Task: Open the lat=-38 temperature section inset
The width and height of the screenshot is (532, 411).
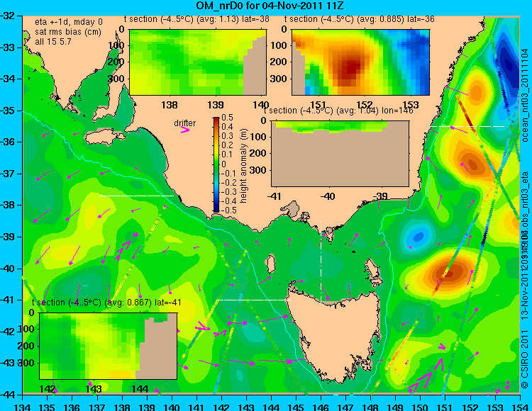Action: [198, 62]
